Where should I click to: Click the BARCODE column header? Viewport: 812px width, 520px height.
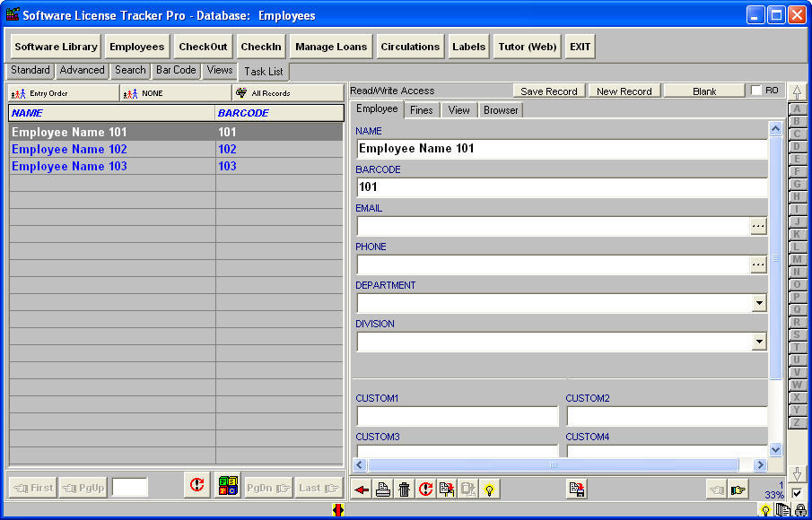point(279,113)
